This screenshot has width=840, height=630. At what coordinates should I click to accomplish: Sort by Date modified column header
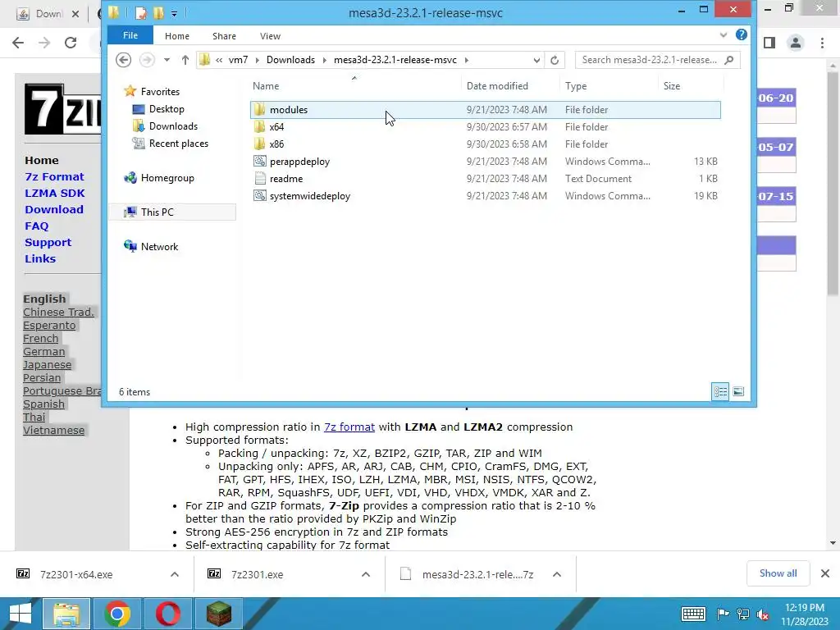(497, 86)
